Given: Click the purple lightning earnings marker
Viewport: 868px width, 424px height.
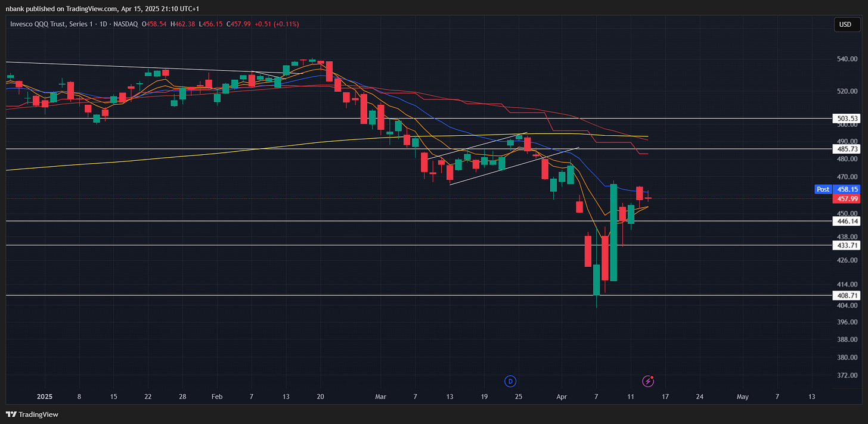Looking at the screenshot, I should [648, 381].
